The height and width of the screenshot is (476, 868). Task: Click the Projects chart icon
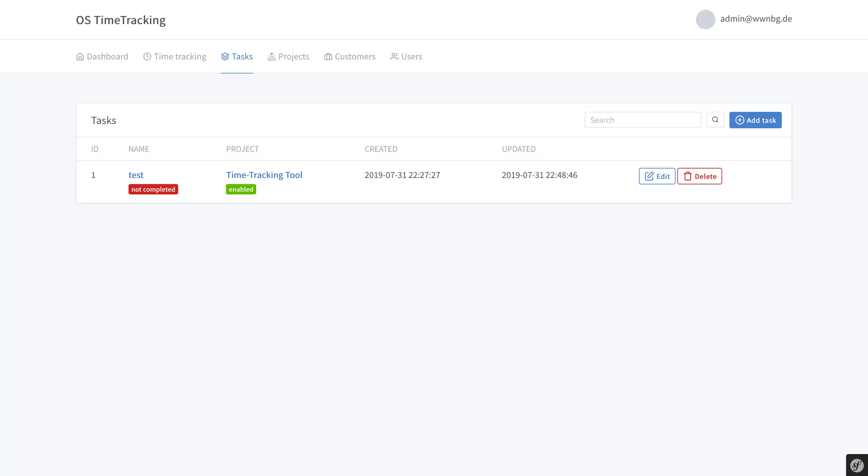pyautogui.click(x=272, y=56)
